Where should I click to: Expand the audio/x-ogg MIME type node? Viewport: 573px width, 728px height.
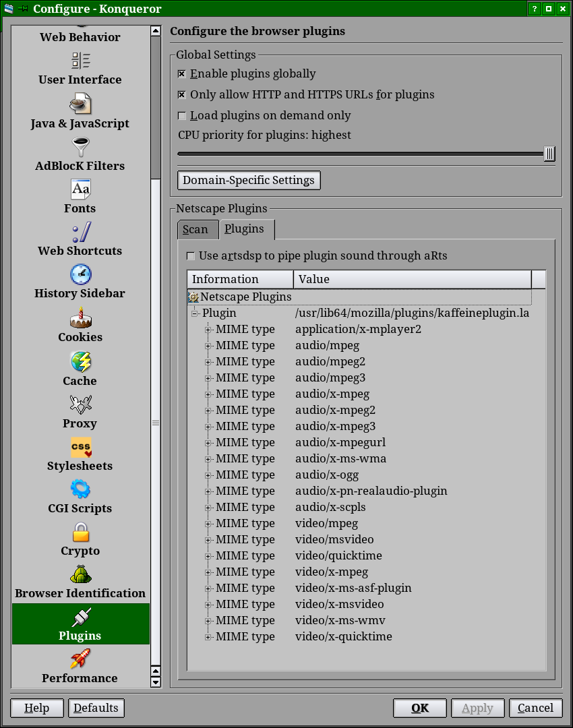[208, 476]
